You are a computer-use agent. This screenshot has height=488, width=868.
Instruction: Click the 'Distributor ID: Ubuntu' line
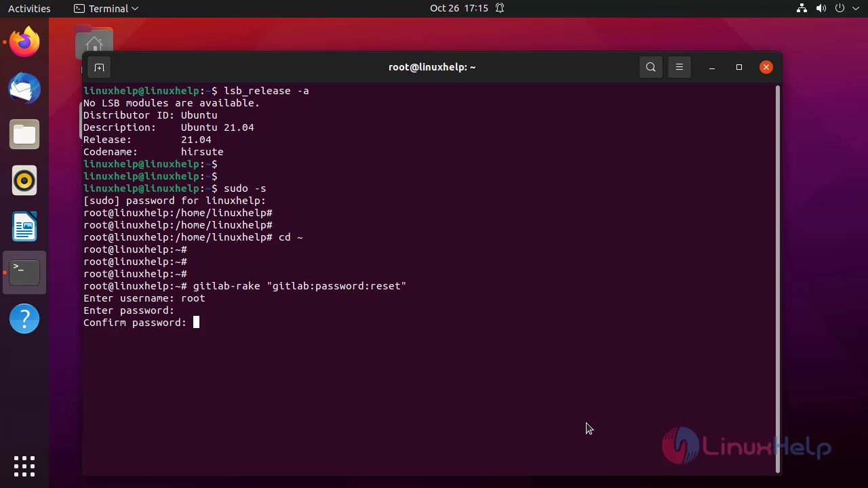pyautogui.click(x=151, y=115)
